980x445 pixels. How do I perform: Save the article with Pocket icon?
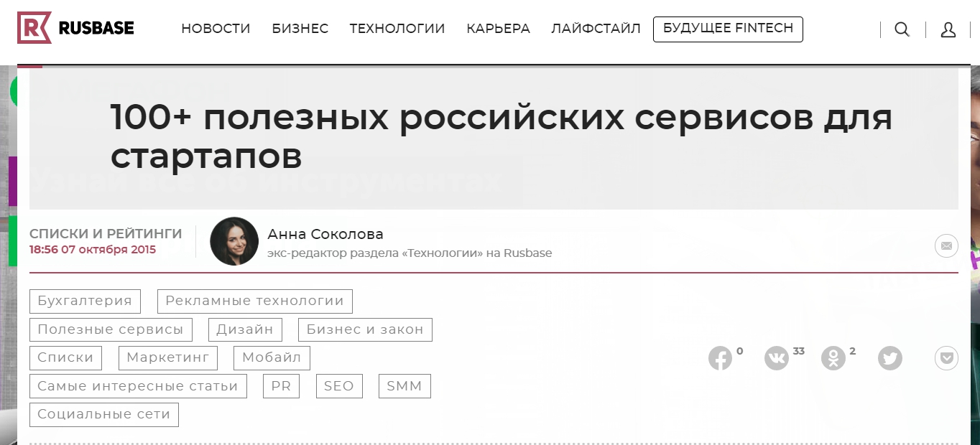pos(946,358)
